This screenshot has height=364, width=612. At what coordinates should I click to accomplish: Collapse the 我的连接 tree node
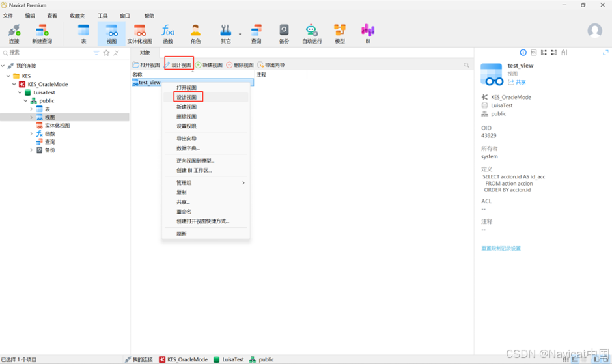(x=3, y=66)
